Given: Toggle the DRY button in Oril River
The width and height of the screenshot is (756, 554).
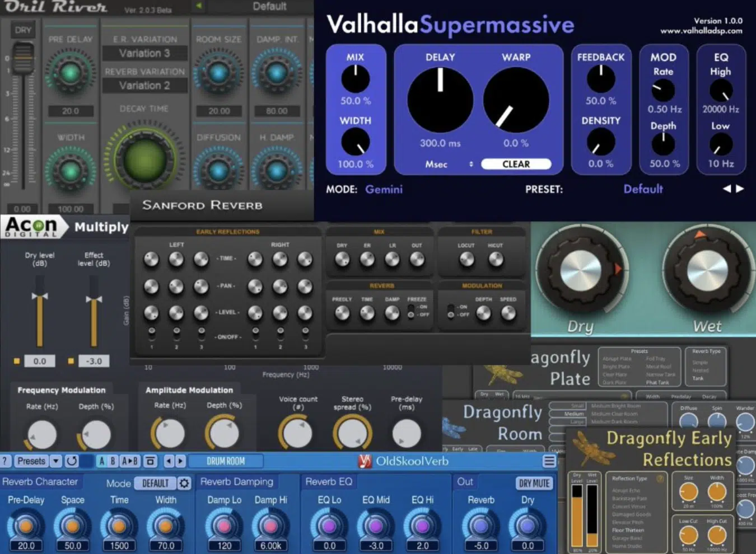Looking at the screenshot, I should click(x=23, y=30).
